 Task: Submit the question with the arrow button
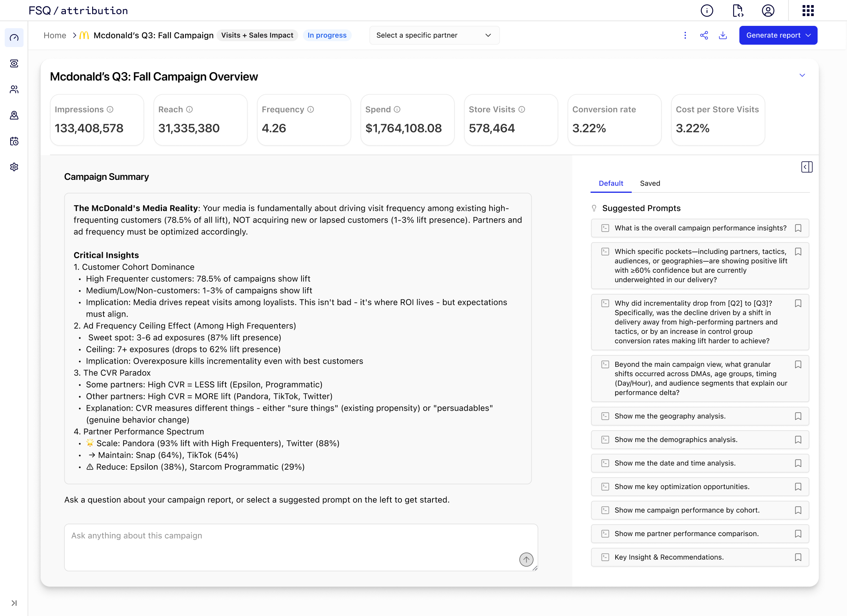pyautogui.click(x=526, y=559)
